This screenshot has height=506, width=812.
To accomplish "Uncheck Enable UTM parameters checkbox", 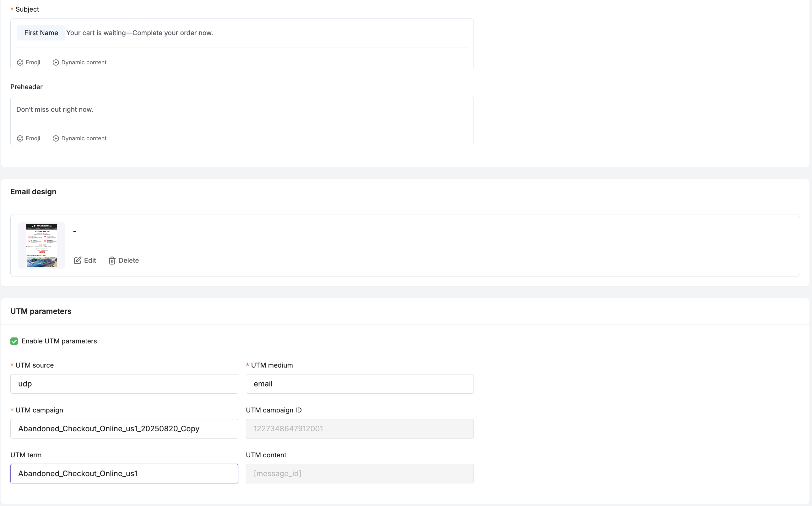I will [x=14, y=341].
